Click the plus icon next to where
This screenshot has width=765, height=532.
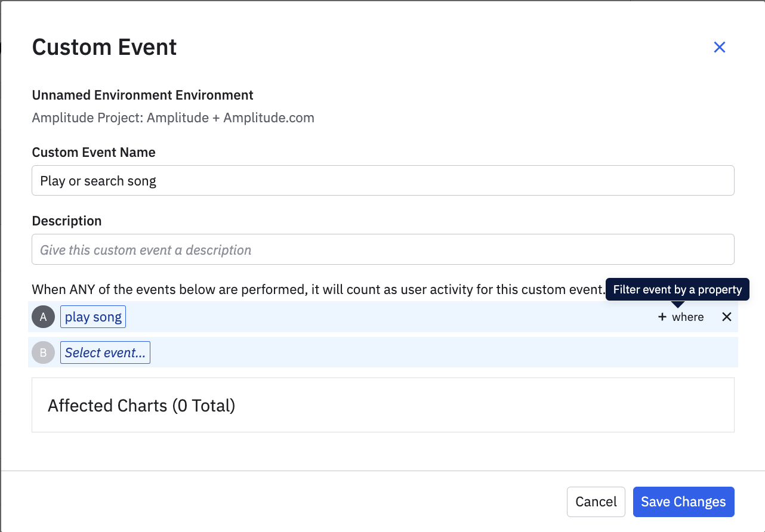[662, 317]
